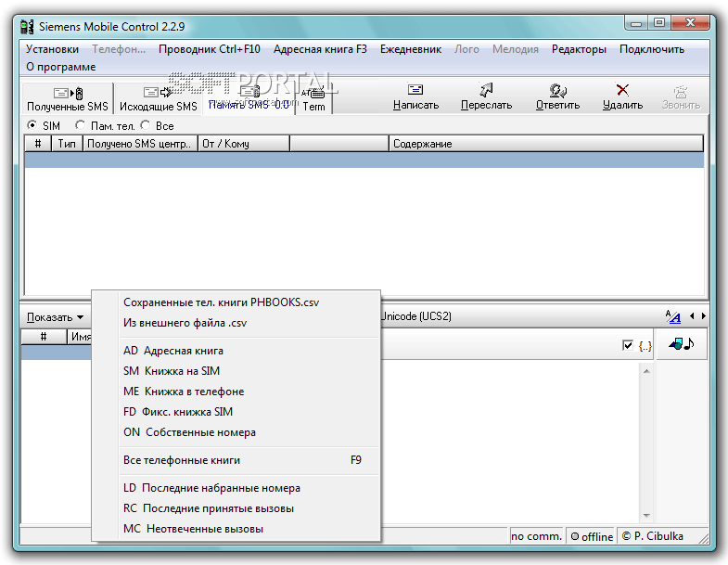Click the Unicode (UCS2) label
728x565 pixels.
pos(416,316)
